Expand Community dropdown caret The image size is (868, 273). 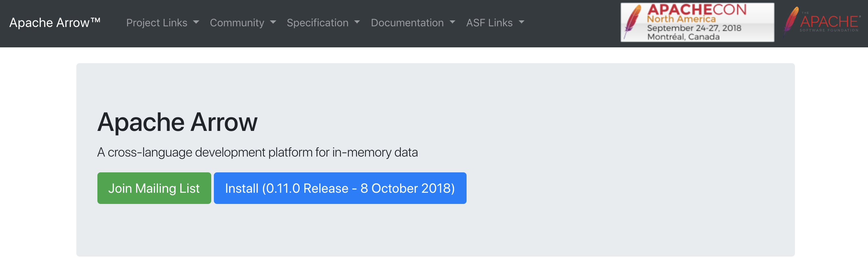[273, 22]
